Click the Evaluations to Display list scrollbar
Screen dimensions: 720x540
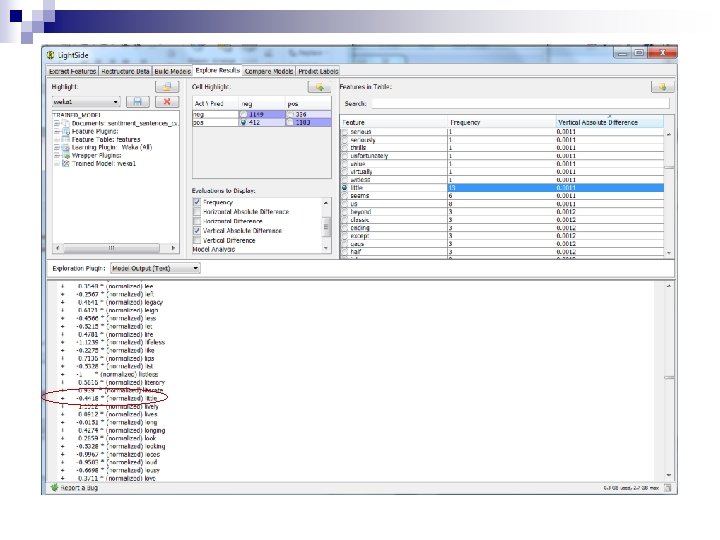coord(326,226)
